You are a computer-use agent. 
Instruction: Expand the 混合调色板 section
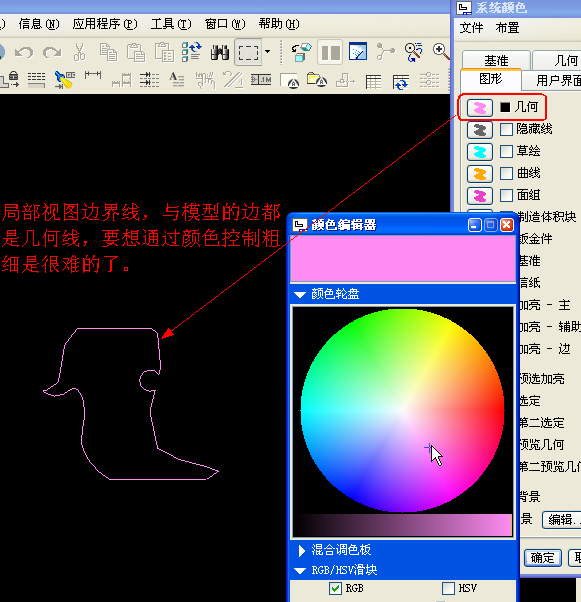tap(302, 551)
